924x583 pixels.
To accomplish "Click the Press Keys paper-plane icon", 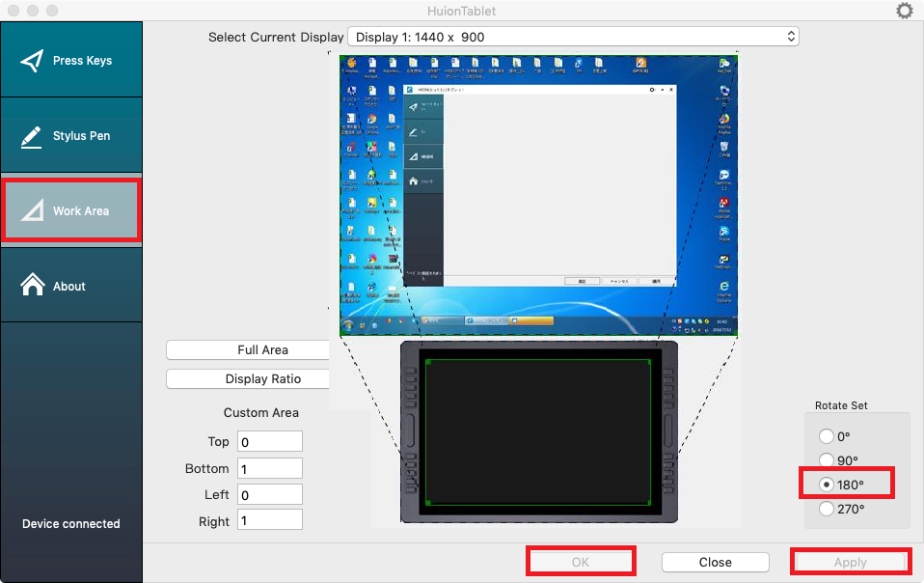I will 32,60.
